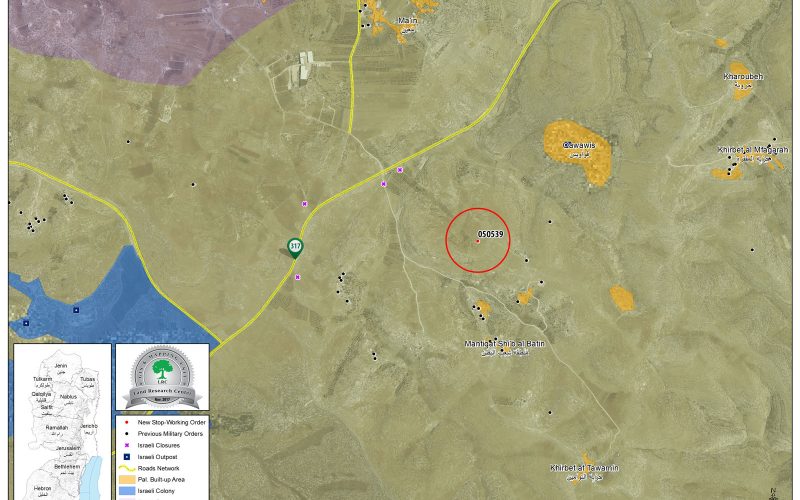Click the LRC Land Research Center seal logo
The image size is (800, 500).
click(x=162, y=377)
